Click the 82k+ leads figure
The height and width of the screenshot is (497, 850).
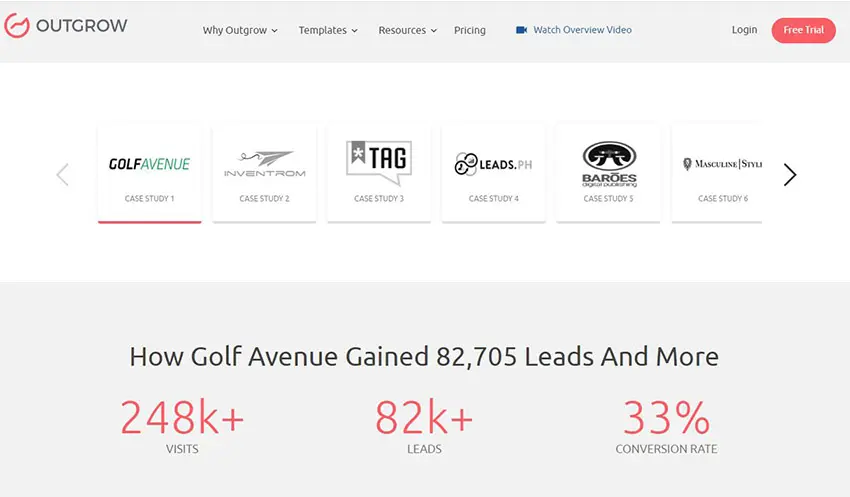[x=424, y=417]
